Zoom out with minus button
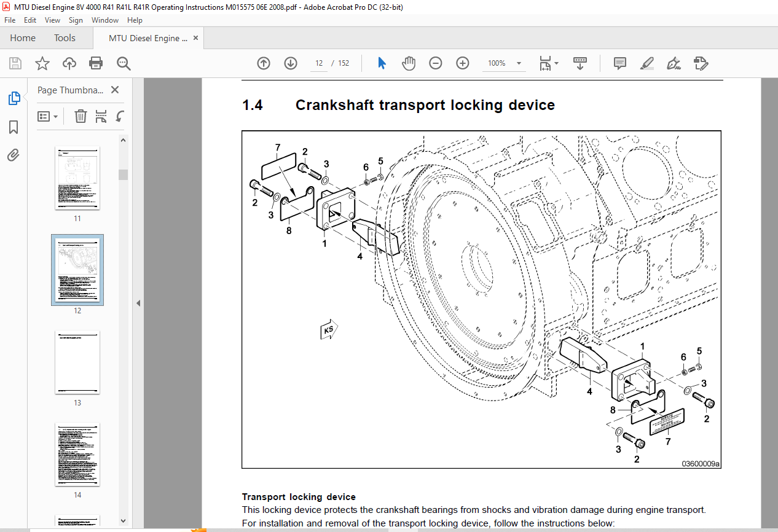The height and width of the screenshot is (532, 778). point(436,63)
